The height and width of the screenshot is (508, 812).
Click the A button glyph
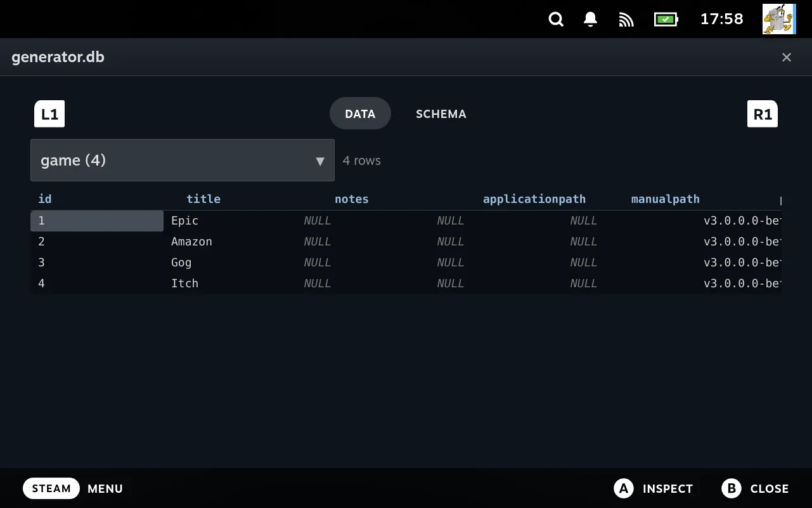pyautogui.click(x=624, y=488)
